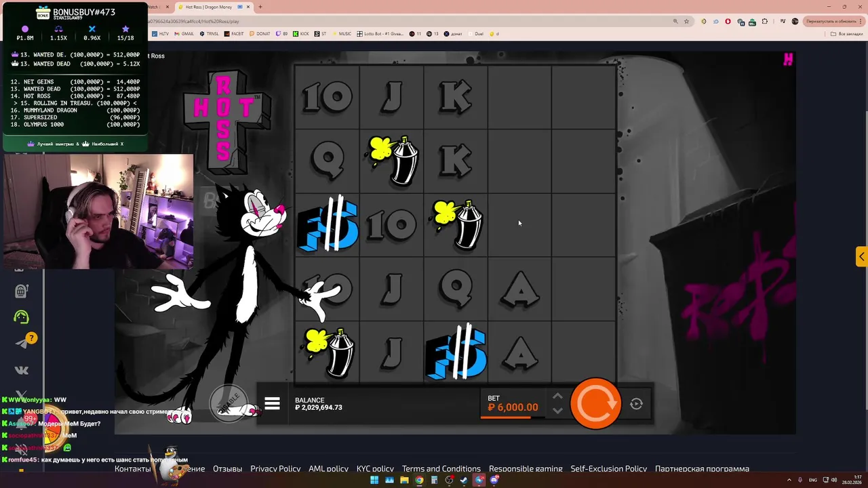Switch the ENG input language indicator
This screenshot has height=488, width=868.
point(813,480)
